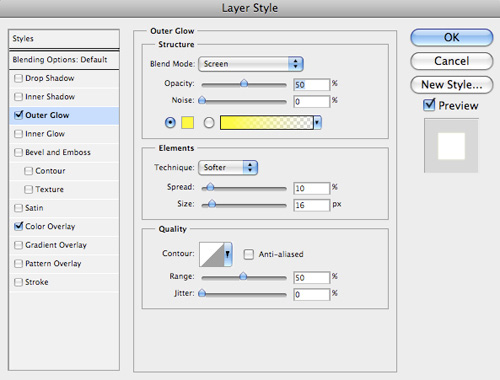Viewport: 500px width, 380px height.
Task: Select the Styles panel entry
Action: pos(64,39)
